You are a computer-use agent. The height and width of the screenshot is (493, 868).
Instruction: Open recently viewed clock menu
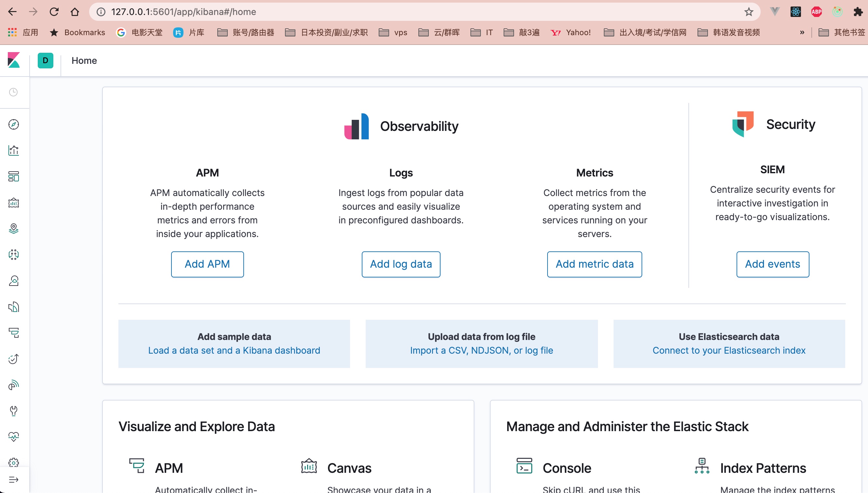click(x=14, y=92)
